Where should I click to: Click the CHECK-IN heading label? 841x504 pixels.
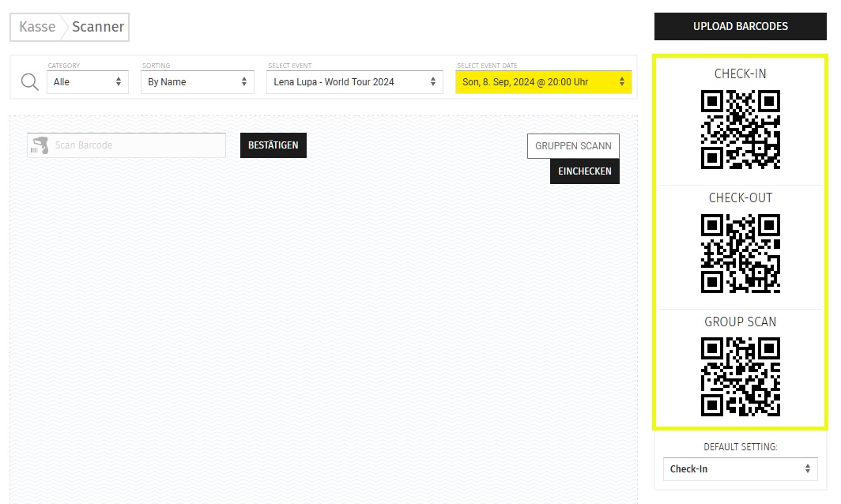[x=740, y=74]
